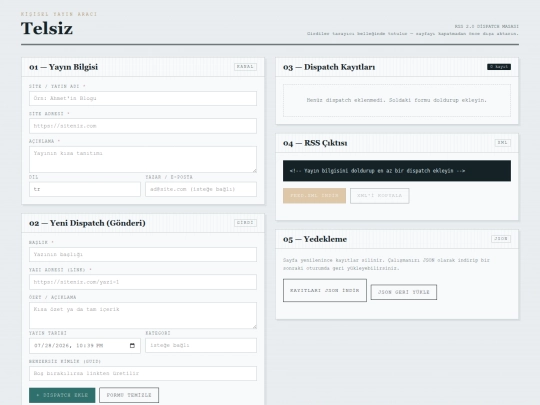Click the Yazı Adresi (Link) field
The height and width of the screenshot is (405, 540).
point(143,282)
